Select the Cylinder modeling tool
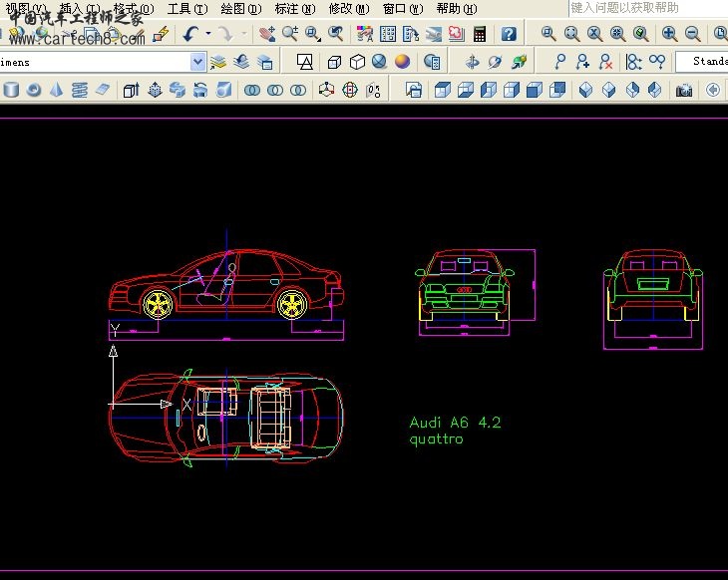 tap(11, 90)
